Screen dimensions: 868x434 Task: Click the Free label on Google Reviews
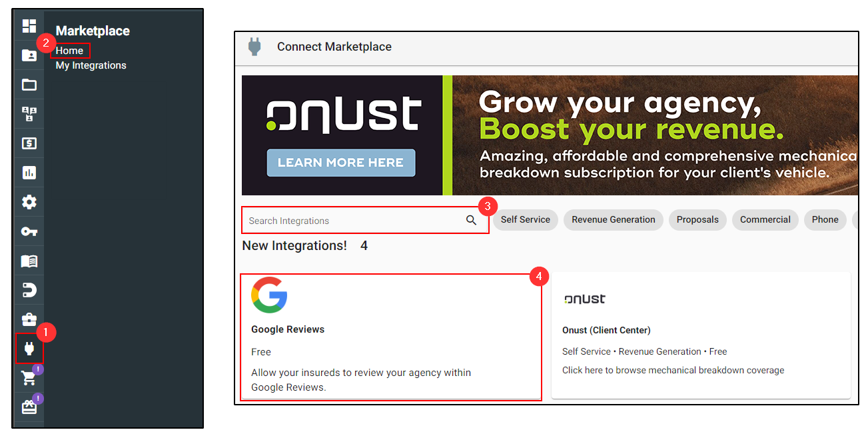click(x=261, y=352)
